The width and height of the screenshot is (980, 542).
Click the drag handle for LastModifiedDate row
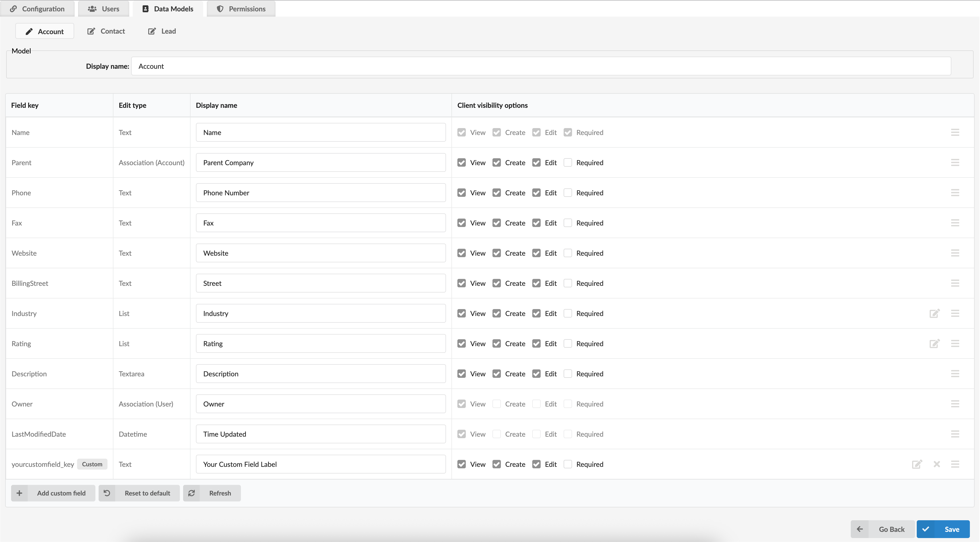(x=955, y=434)
